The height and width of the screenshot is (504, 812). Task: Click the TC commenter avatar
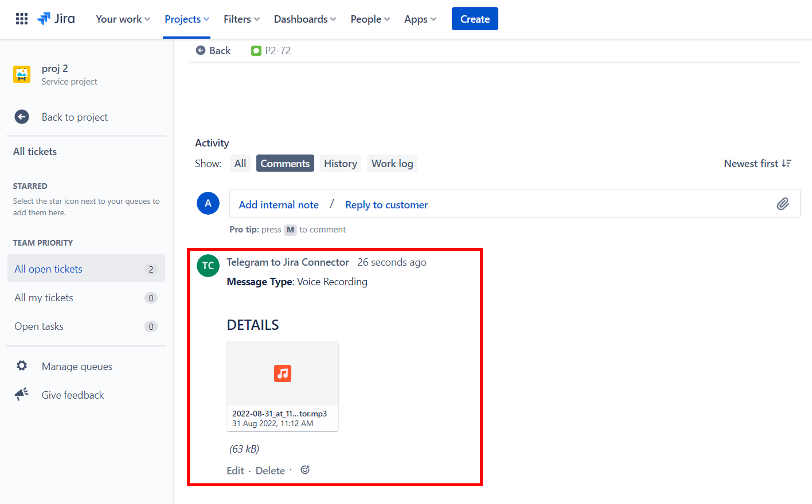(x=208, y=266)
